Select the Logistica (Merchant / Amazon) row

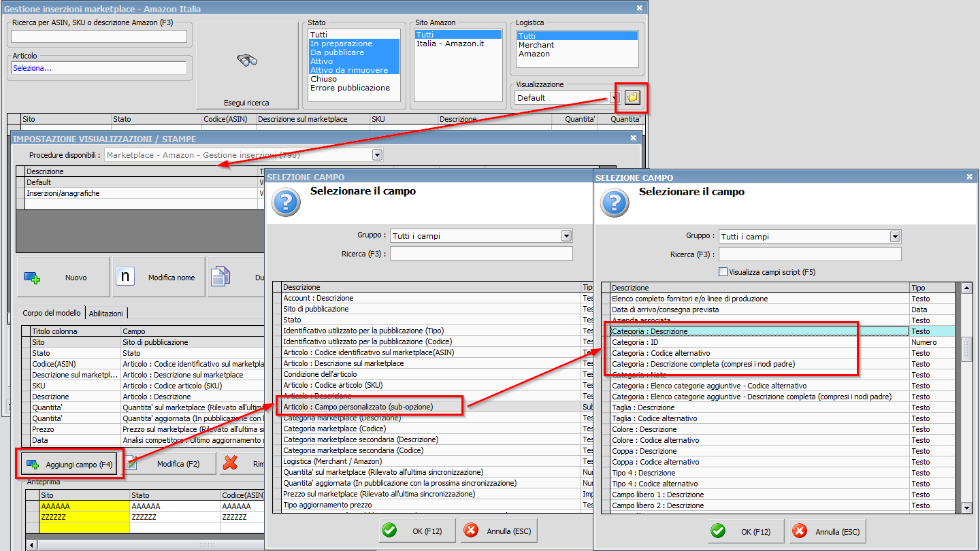point(432,461)
